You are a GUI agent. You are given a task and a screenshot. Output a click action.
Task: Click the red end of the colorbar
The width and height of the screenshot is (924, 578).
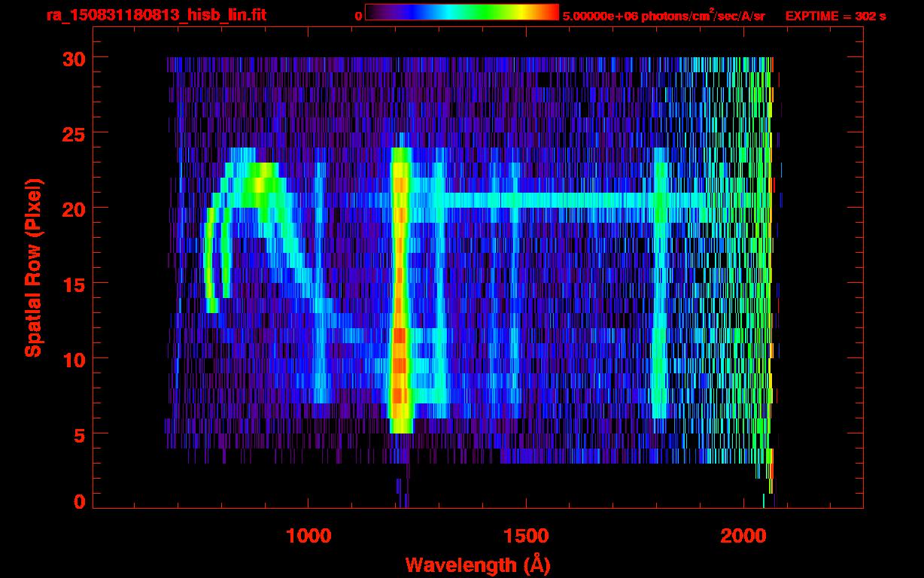550,13
